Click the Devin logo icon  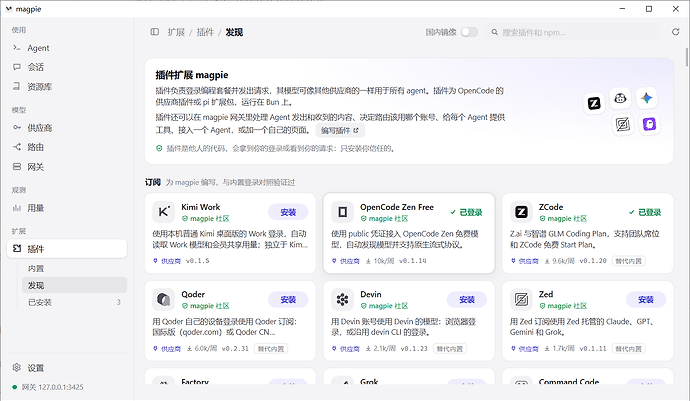click(342, 299)
